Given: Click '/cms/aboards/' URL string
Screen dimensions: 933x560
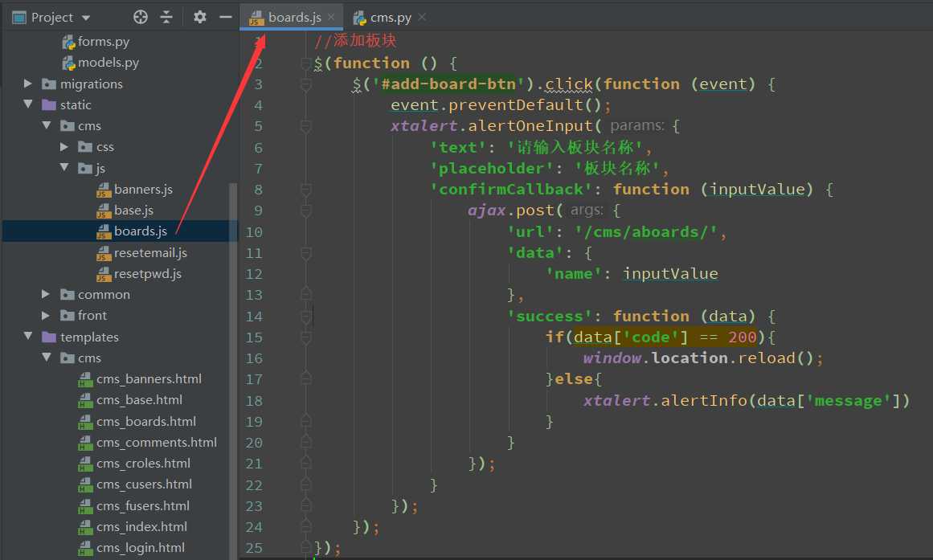Looking at the screenshot, I should point(645,232).
